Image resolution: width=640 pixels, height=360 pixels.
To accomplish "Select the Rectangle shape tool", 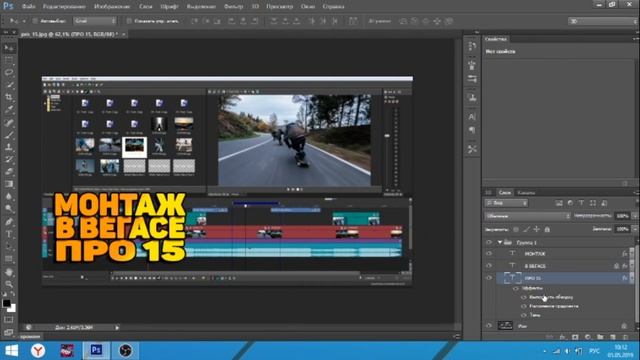I will pos(9,259).
